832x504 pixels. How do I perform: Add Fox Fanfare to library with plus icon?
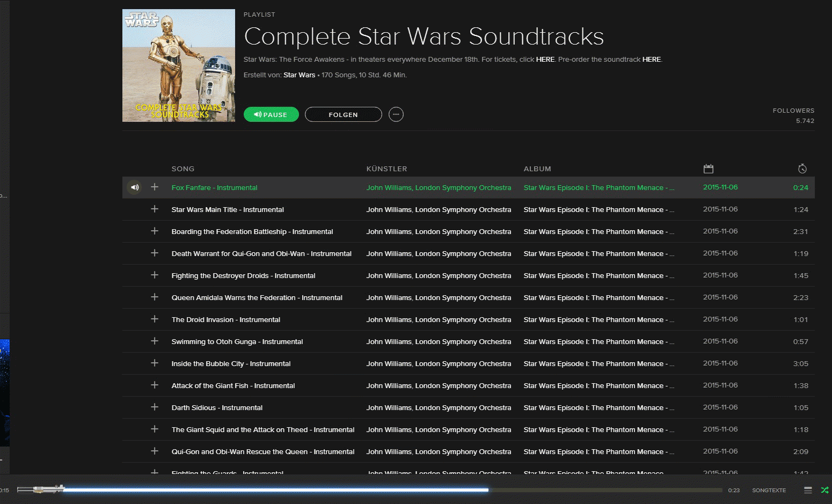pyautogui.click(x=155, y=187)
